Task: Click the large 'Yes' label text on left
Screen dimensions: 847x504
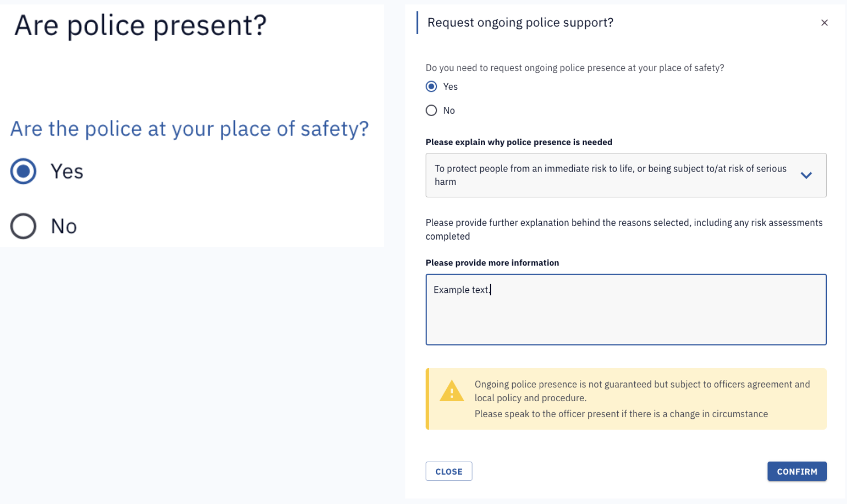Action: [x=67, y=171]
